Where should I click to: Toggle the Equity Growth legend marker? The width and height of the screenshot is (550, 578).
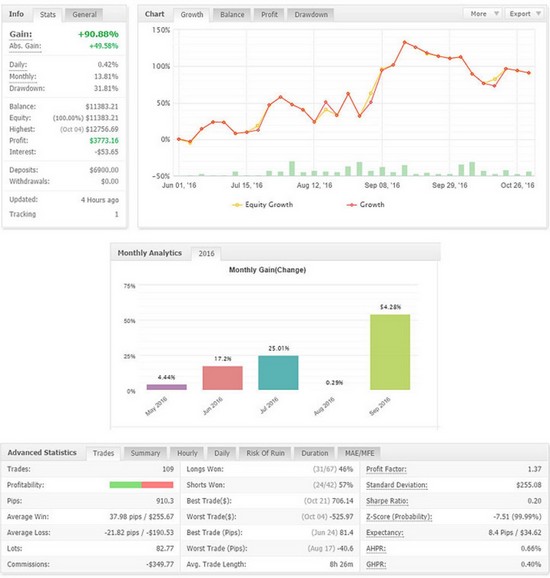(x=237, y=205)
